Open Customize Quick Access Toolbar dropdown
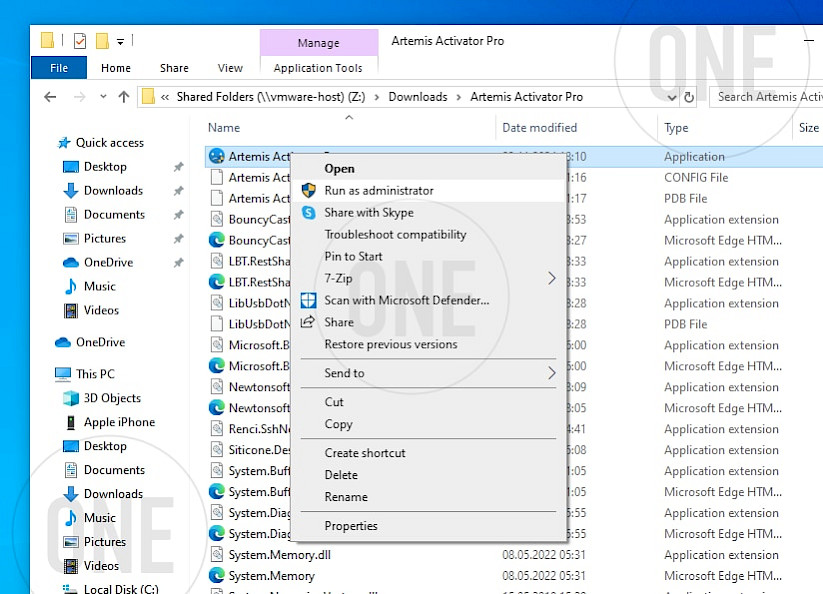 point(120,41)
